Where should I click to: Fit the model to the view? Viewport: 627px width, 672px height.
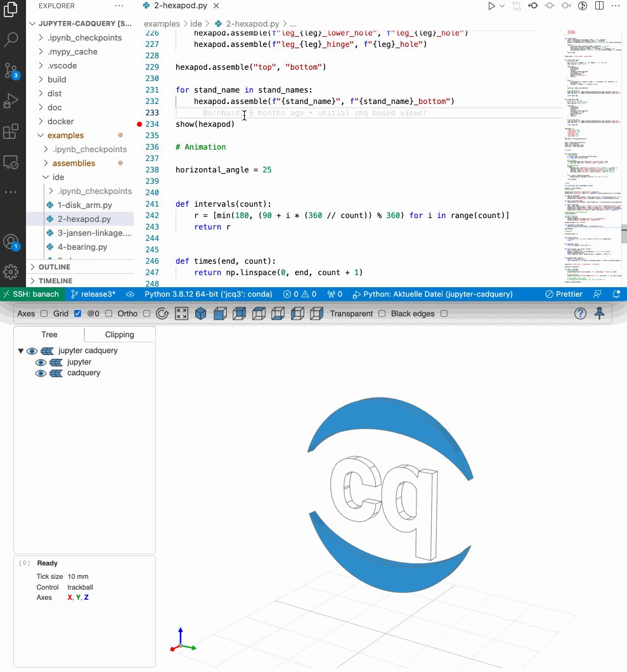coord(182,314)
